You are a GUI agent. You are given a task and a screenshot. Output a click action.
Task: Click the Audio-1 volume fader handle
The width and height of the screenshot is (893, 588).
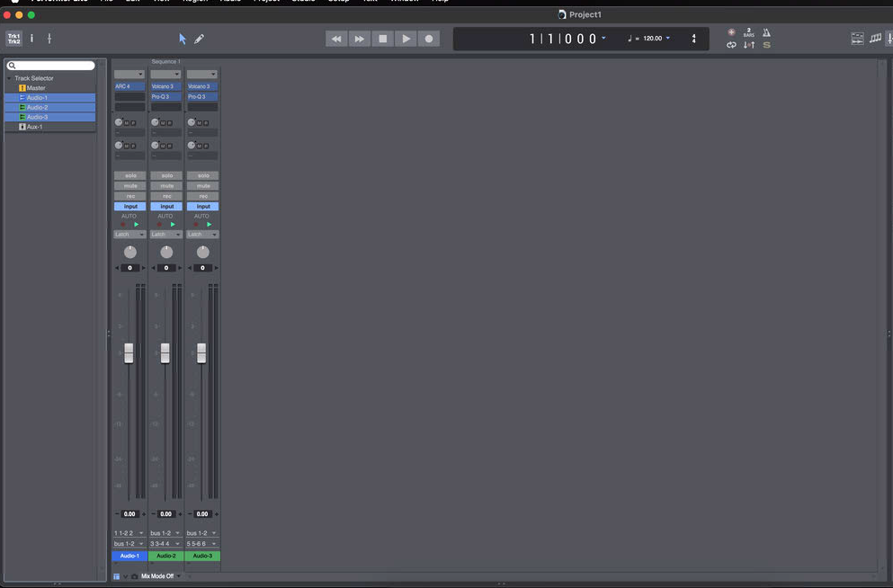click(x=129, y=352)
